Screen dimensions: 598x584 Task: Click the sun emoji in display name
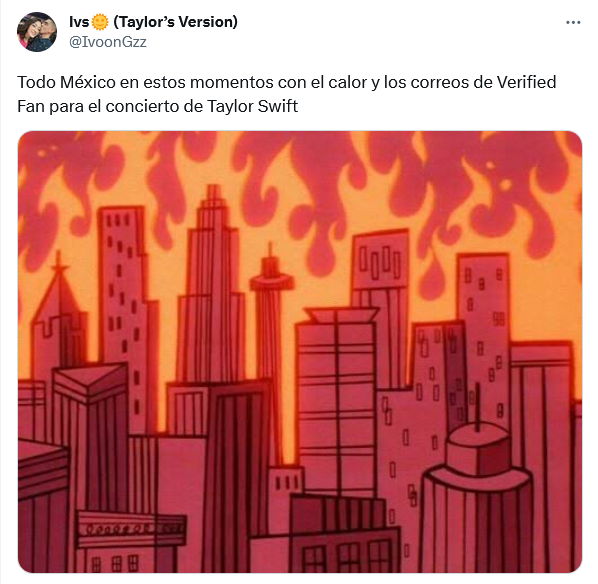[x=100, y=22]
